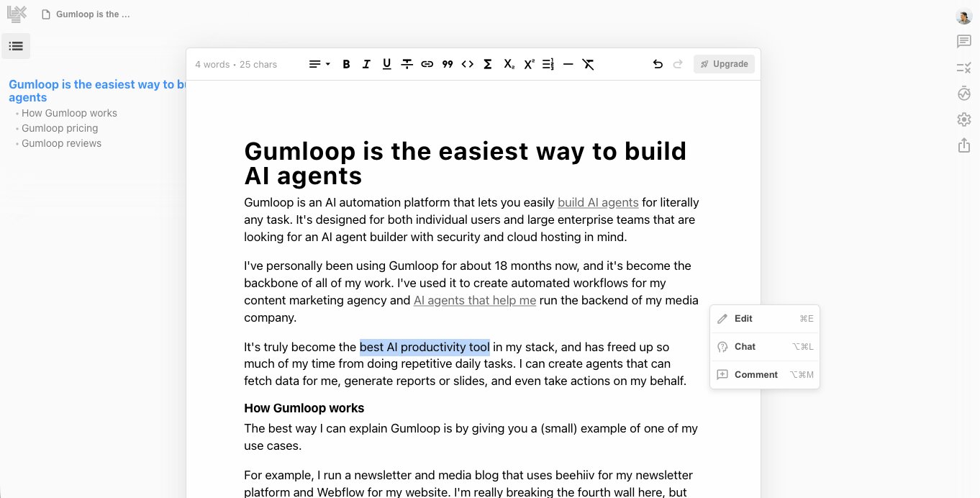Viewport: 980px width, 498px height.
Task: Click the outline title 'Gumloop is the easiest way'
Action: coord(97,91)
